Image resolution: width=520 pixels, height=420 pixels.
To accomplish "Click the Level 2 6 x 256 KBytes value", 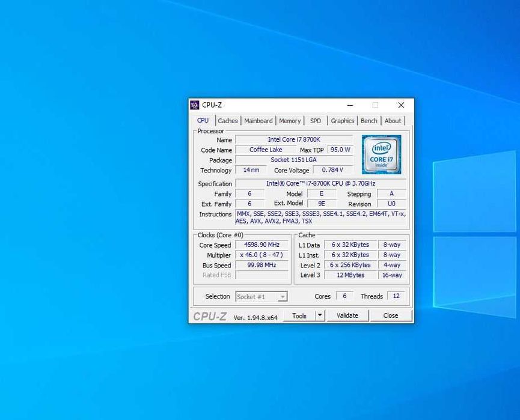I will (350, 265).
